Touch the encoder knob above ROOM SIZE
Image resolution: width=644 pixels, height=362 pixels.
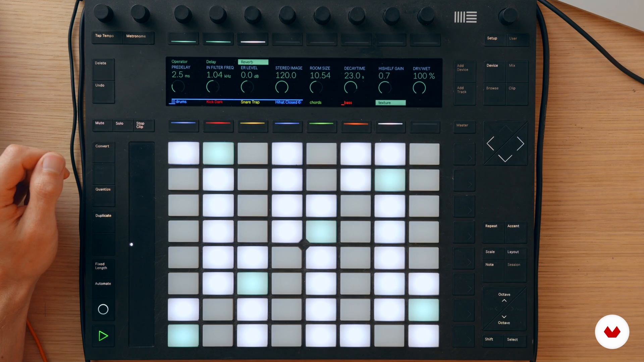[322, 14]
